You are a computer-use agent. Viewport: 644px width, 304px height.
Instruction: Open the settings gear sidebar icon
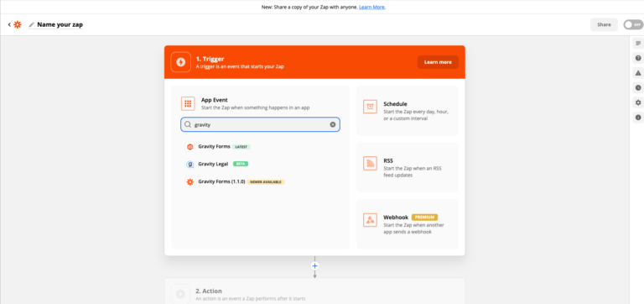638,102
